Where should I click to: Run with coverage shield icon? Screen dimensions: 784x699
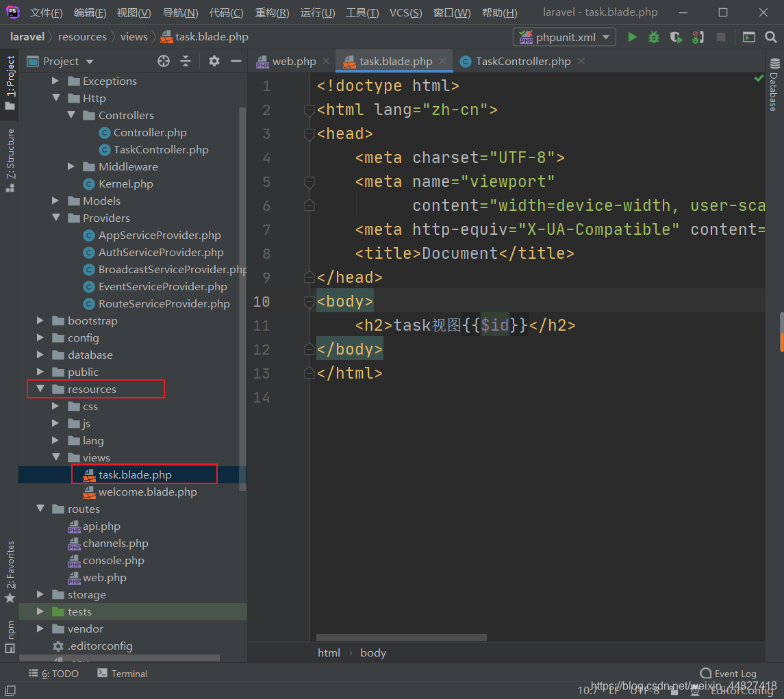point(676,37)
